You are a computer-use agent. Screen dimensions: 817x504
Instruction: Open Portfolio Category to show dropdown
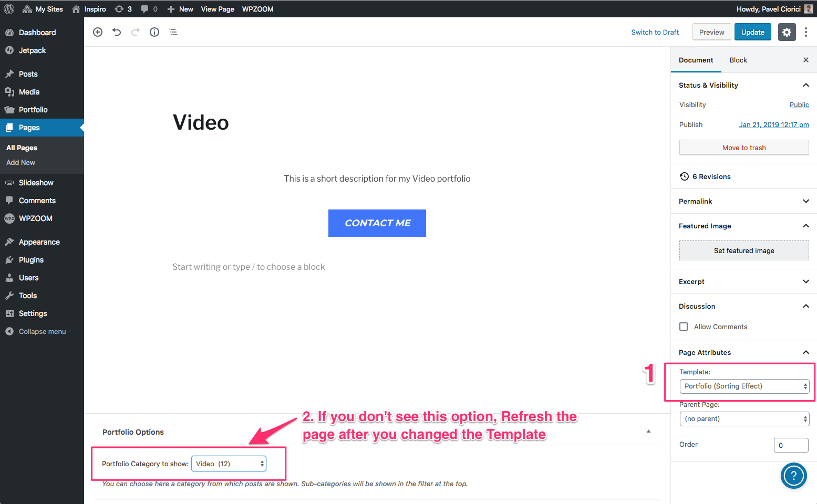(x=229, y=464)
